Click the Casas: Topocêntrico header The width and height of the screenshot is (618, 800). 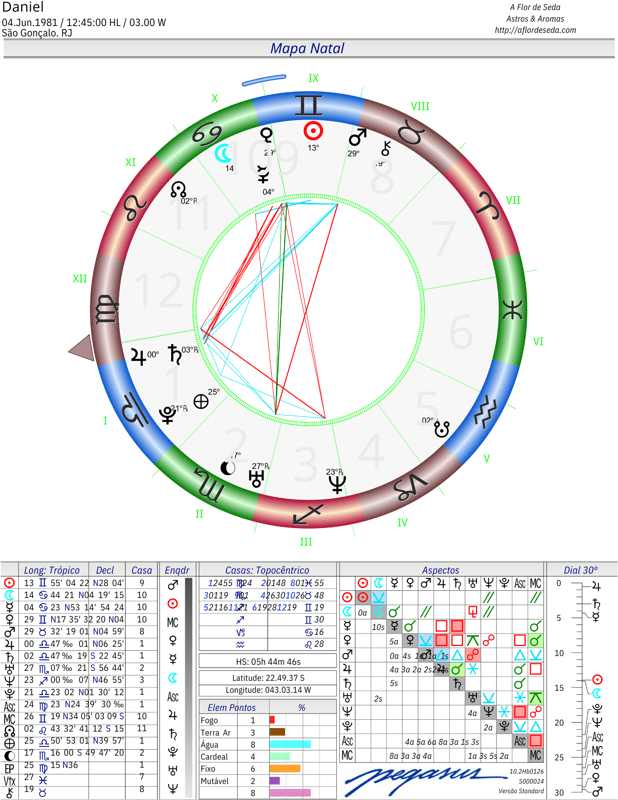267,570
